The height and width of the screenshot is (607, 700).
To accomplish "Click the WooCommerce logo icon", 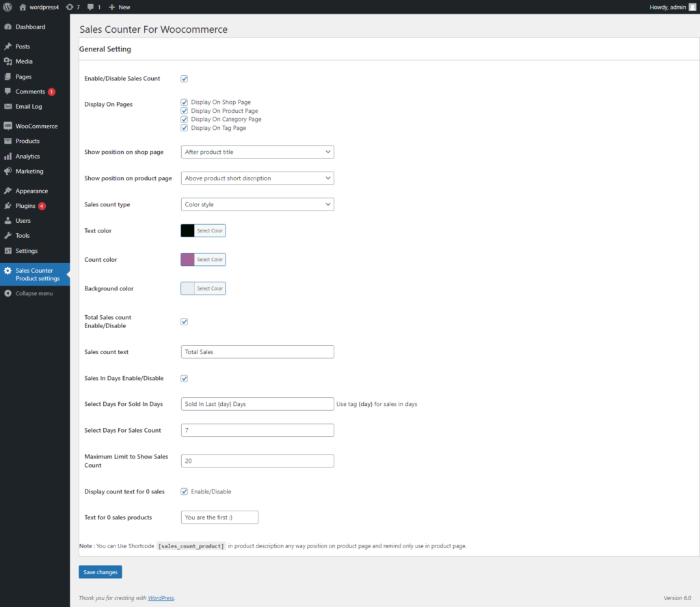I will [8, 126].
